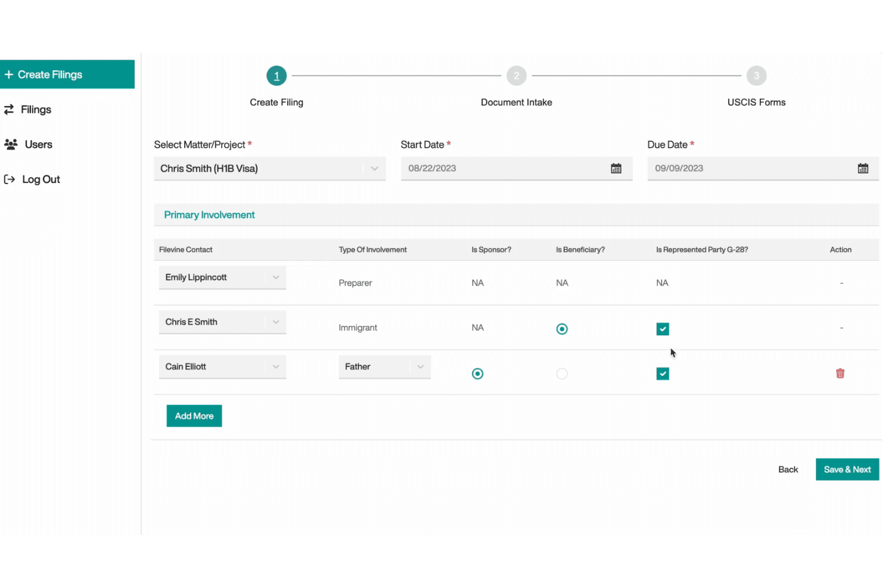
Task: Click the Save & Next button
Action: (x=847, y=469)
